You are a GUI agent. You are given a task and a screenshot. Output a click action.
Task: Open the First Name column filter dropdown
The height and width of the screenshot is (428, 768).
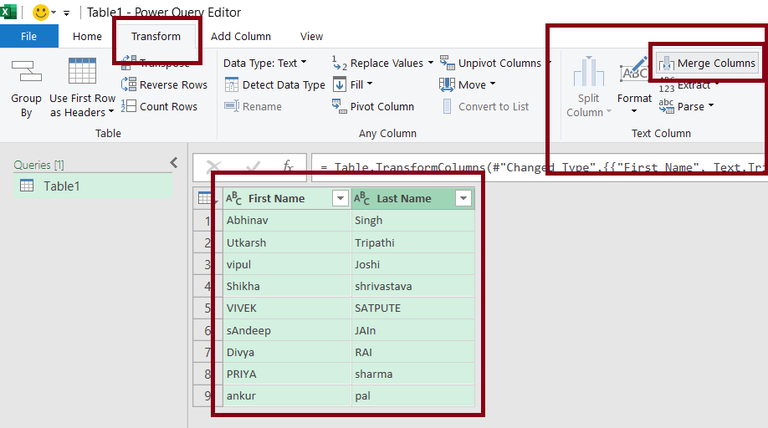[340, 198]
